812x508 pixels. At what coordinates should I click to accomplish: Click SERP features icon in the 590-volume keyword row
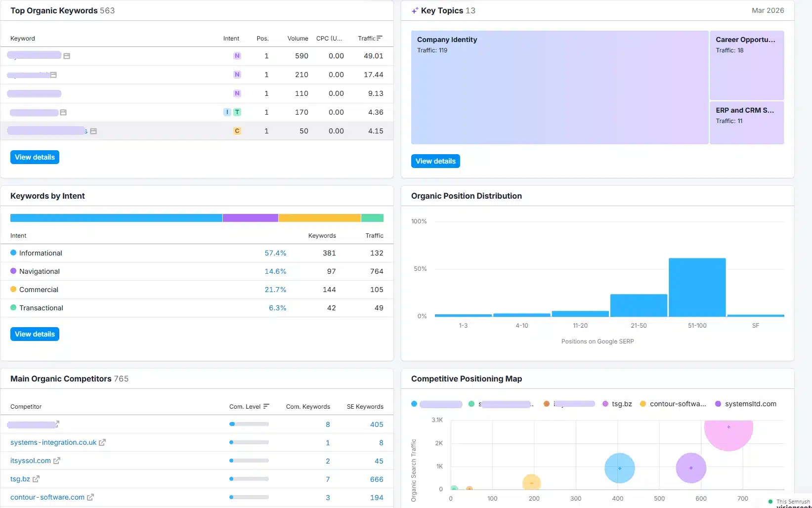(x=67, y=56)
